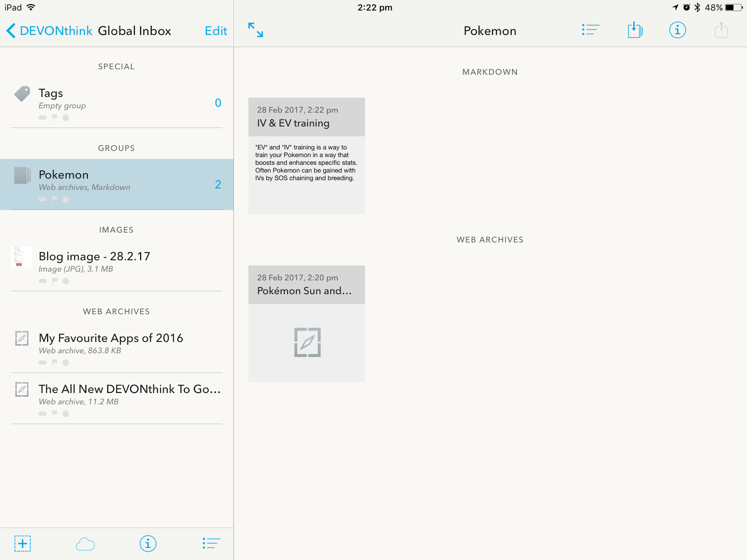Tap the share icon in top toolbar

point(721,30)
